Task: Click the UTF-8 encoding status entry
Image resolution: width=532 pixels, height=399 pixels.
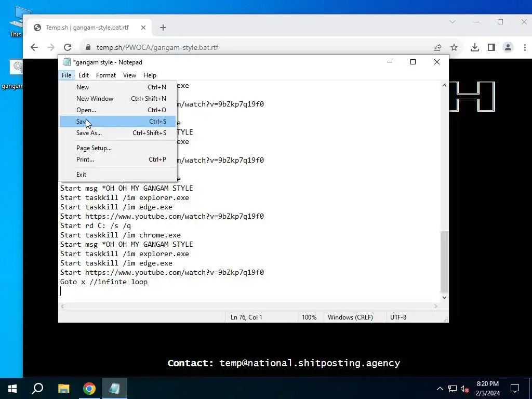Action: 398,317
